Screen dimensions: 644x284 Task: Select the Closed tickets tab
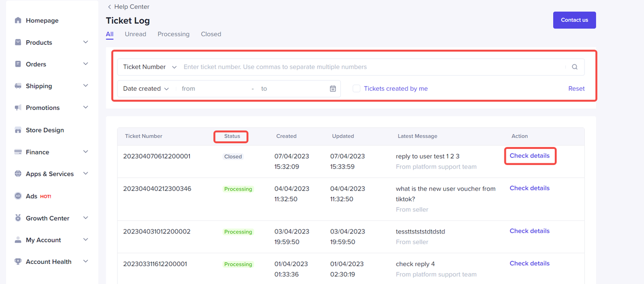tap(211, 34)
